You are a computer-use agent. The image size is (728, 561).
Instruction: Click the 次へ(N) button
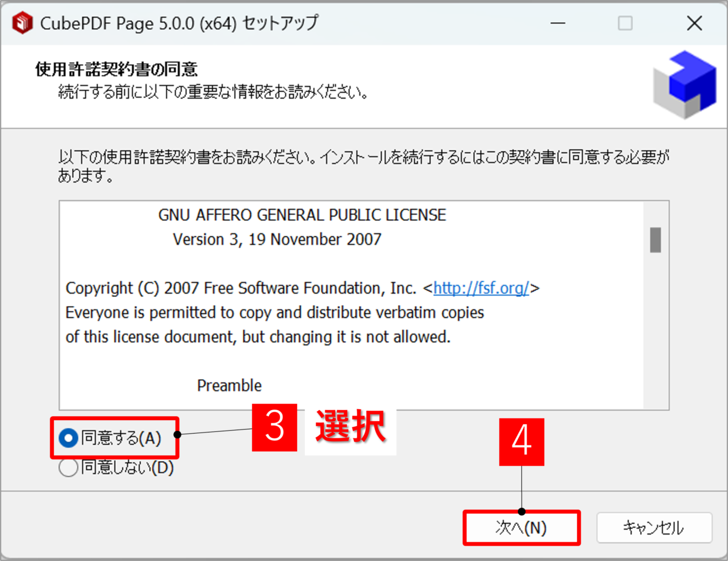521,528
